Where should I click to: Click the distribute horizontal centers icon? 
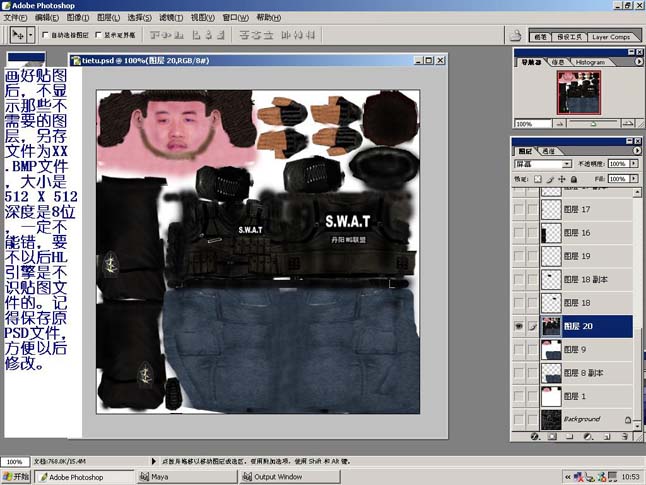298,35
